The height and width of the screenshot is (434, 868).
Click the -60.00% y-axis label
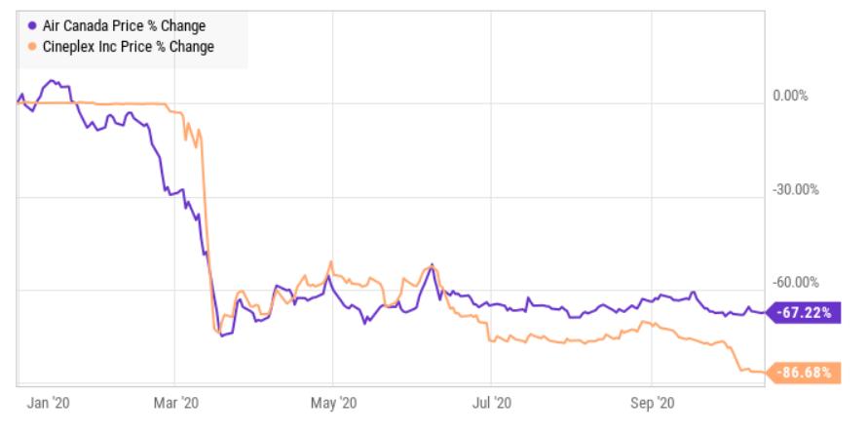[795, 284]
